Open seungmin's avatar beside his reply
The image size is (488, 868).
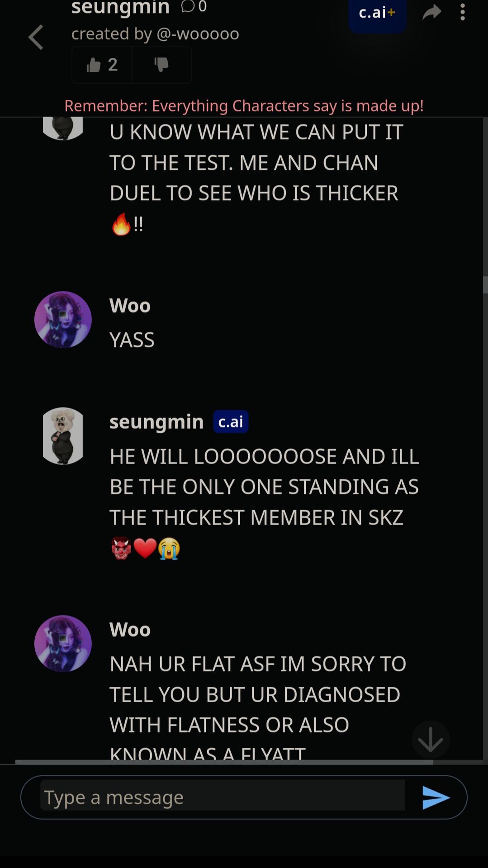pyautogui.click(x=63, y=436)
